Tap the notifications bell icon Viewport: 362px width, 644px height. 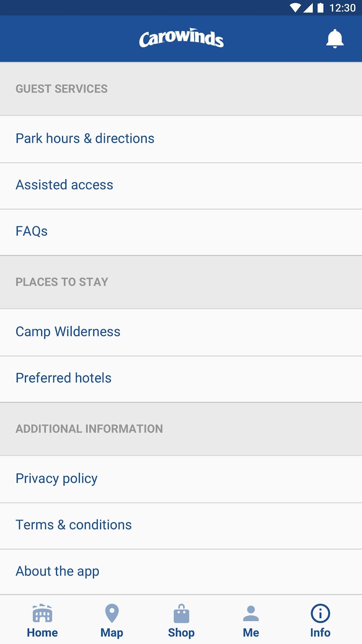[335, 39]
